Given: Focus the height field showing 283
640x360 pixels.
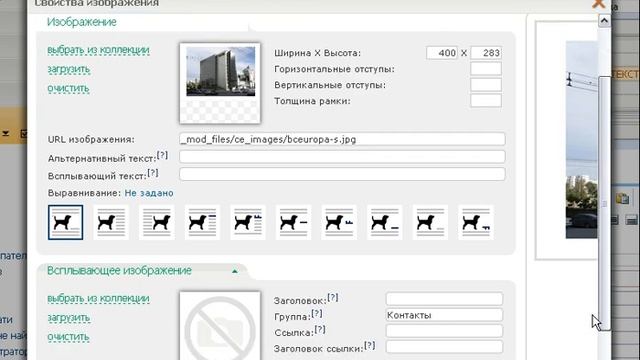Looking at the screenshot, I should pyautogui.click(x=486, y=53).
